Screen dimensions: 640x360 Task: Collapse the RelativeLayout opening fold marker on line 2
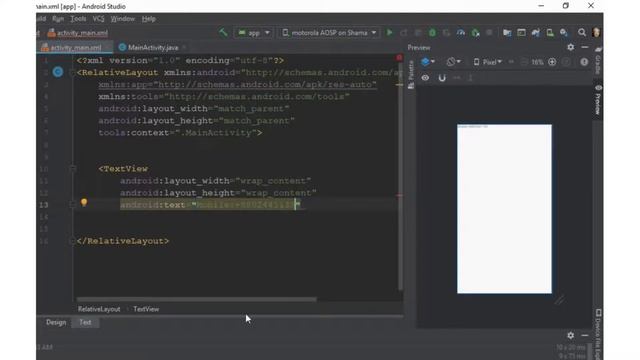tap(73, 72)
